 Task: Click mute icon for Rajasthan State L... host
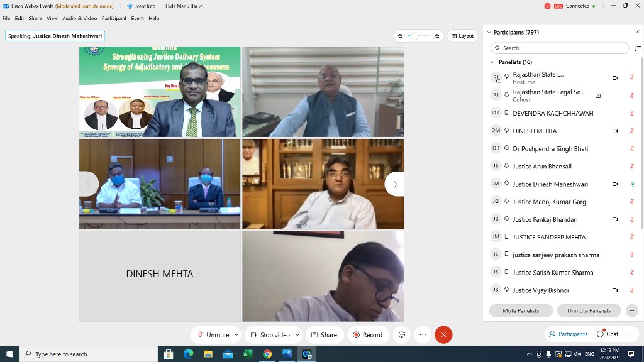pos(632,77)
